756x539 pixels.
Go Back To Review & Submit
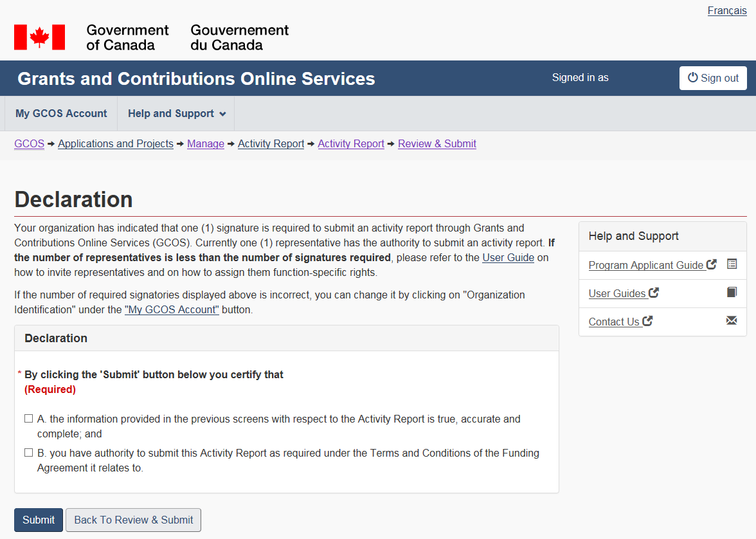tap(133, 520)
